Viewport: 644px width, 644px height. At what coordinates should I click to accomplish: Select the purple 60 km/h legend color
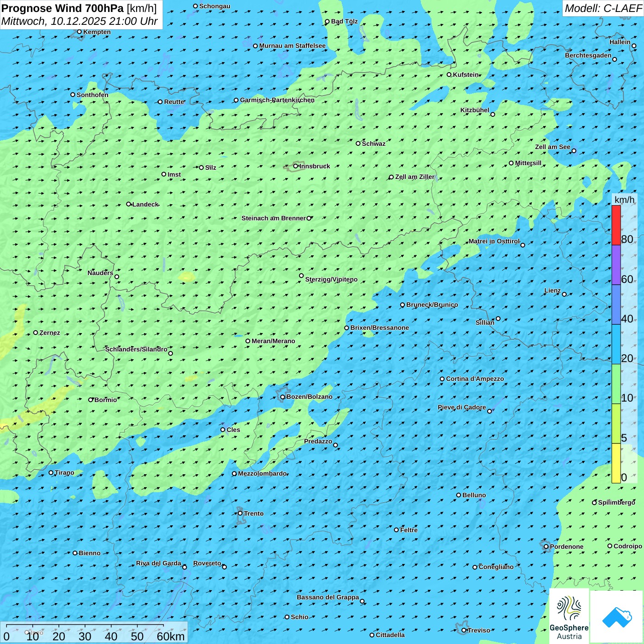616,265
